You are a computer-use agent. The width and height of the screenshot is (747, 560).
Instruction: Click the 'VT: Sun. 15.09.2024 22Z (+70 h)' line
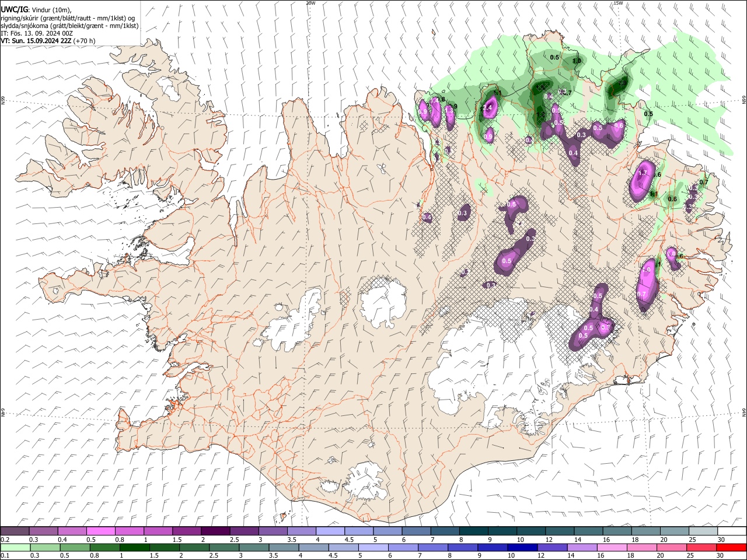pyautogui.click(x=48, y=41)
